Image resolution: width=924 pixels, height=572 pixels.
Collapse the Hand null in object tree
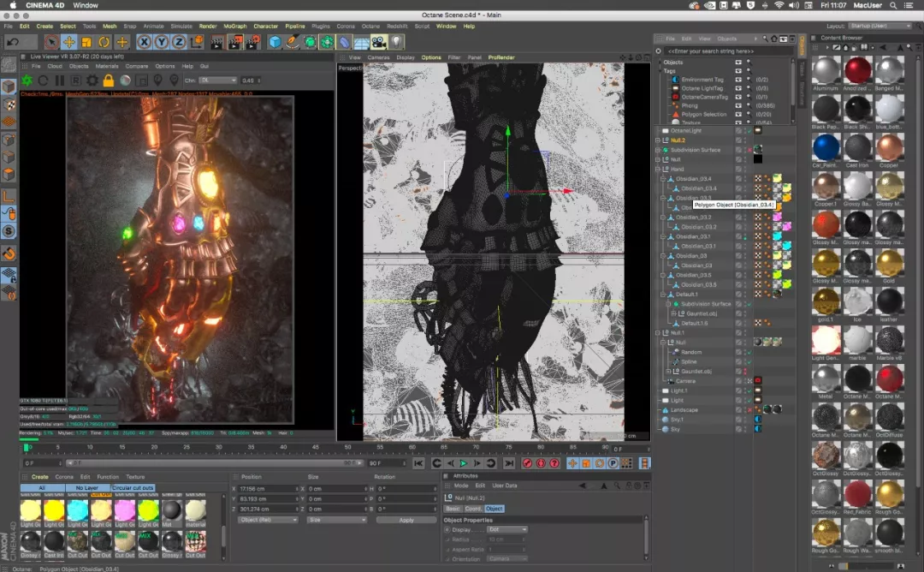(x=658, y=170)
